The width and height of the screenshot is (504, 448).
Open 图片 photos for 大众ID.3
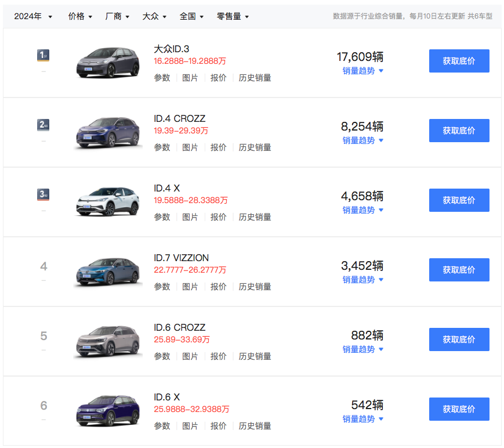(x=190, y=78)
